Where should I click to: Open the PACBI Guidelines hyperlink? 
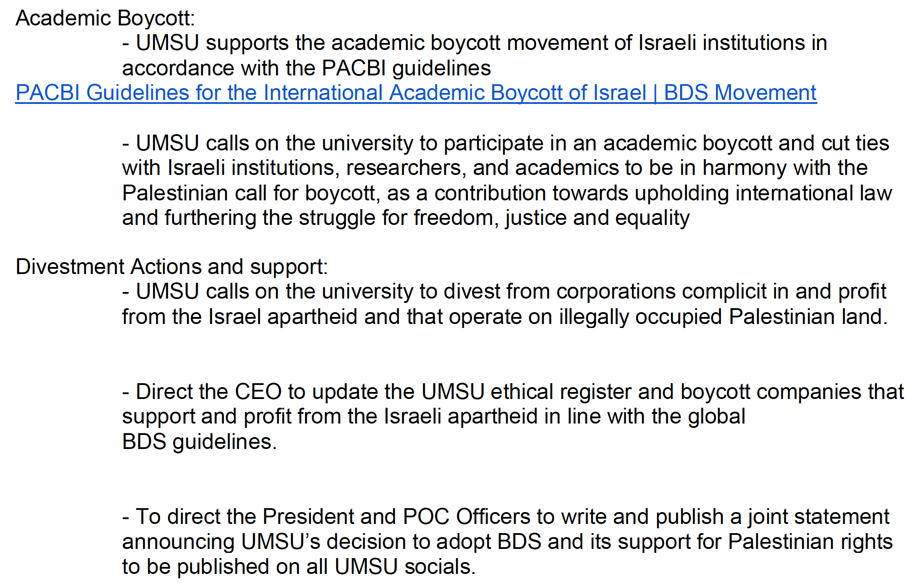tap(415, 93)
